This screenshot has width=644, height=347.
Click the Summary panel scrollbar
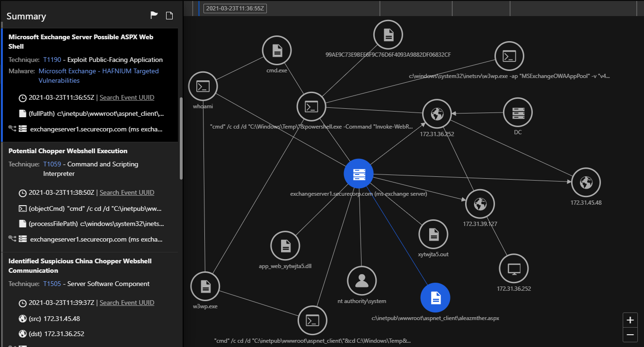pyautogui.click(x=181, y=138)
